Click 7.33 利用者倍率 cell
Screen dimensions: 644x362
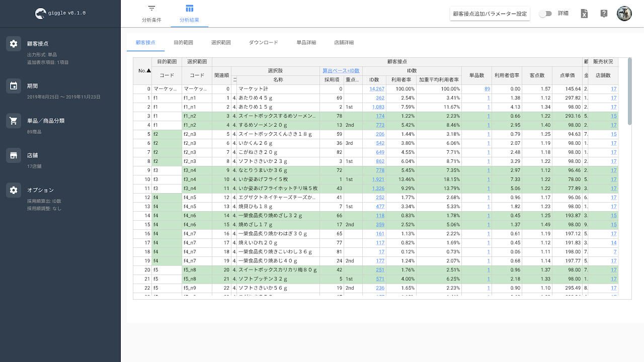[507, 179]
